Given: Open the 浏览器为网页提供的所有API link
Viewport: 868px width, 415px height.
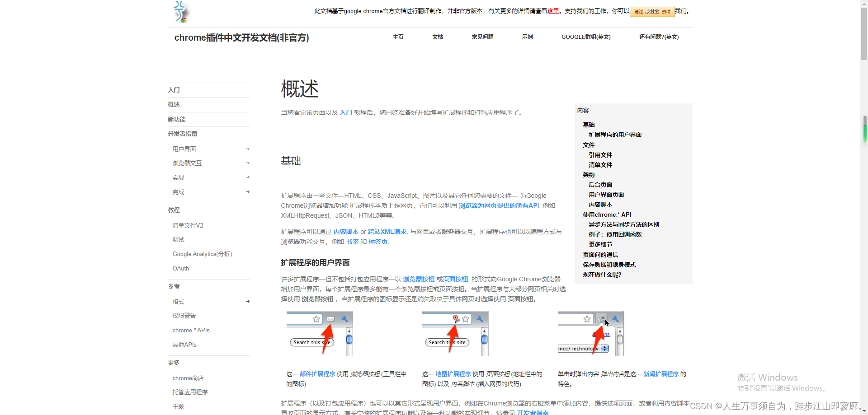Looking at the screenshot, I should pyautogui.click(x=499, y=205).
